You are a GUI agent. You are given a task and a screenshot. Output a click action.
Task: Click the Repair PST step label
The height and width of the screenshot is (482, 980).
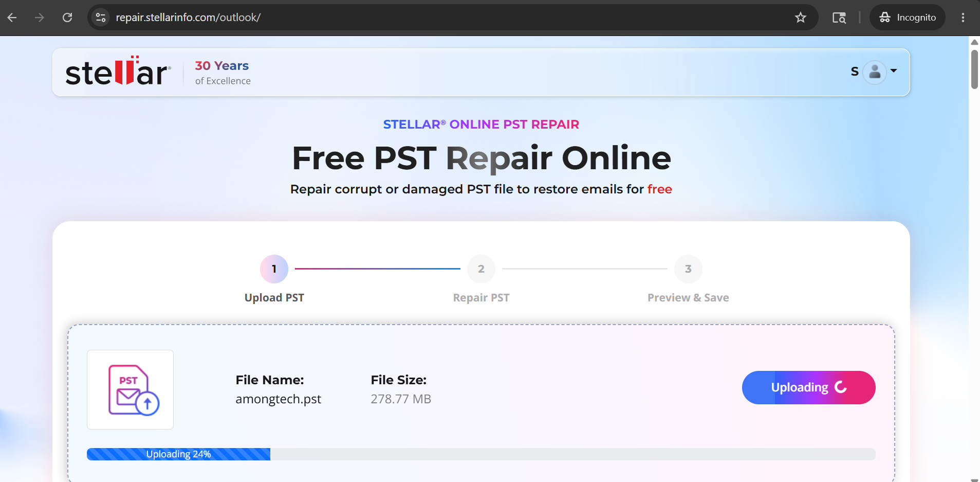coord(481,298)
